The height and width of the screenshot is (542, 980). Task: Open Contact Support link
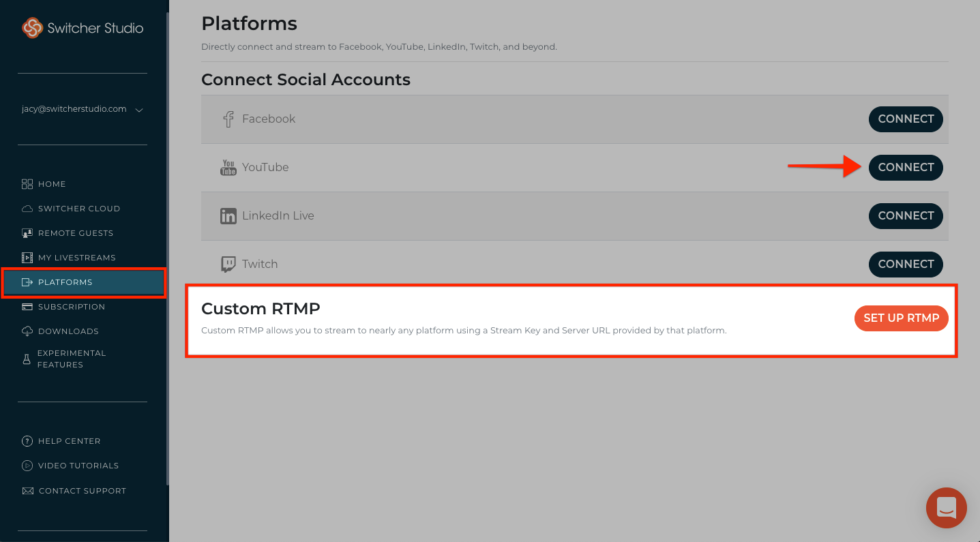(x=83, y=491)
